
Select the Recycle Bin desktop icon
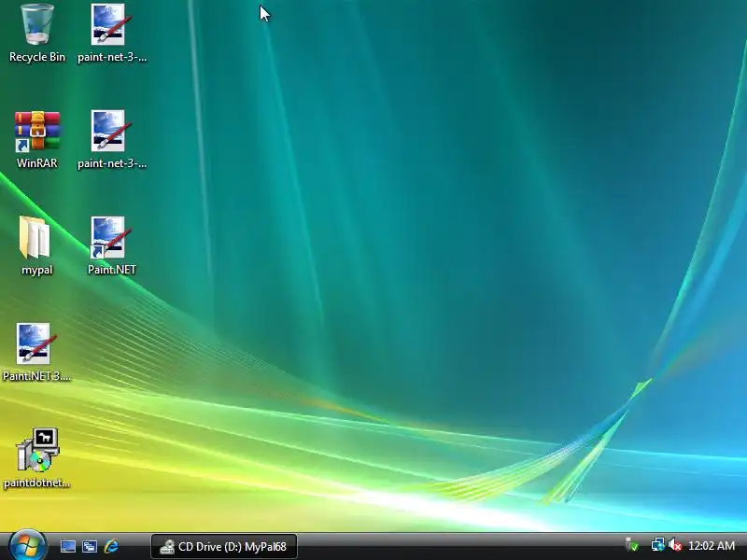37,33
